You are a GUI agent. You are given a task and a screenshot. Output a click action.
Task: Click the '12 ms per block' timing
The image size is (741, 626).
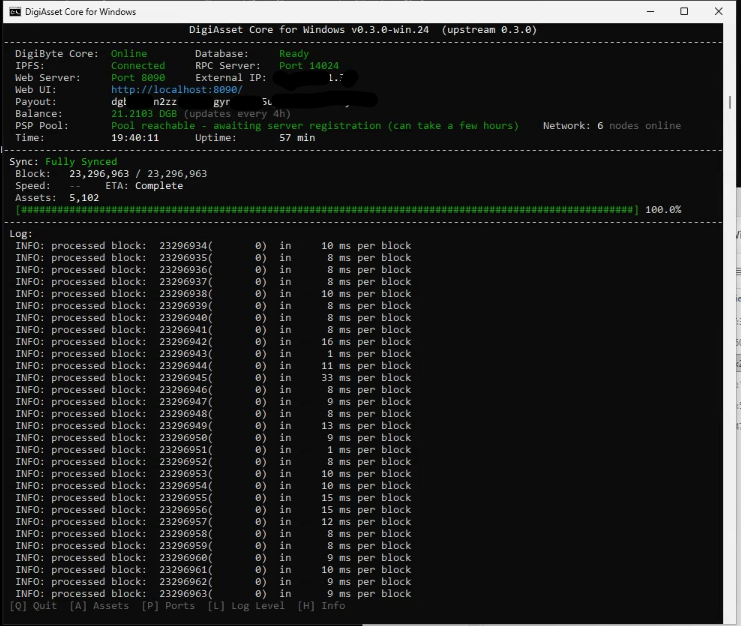coord(366,522)
